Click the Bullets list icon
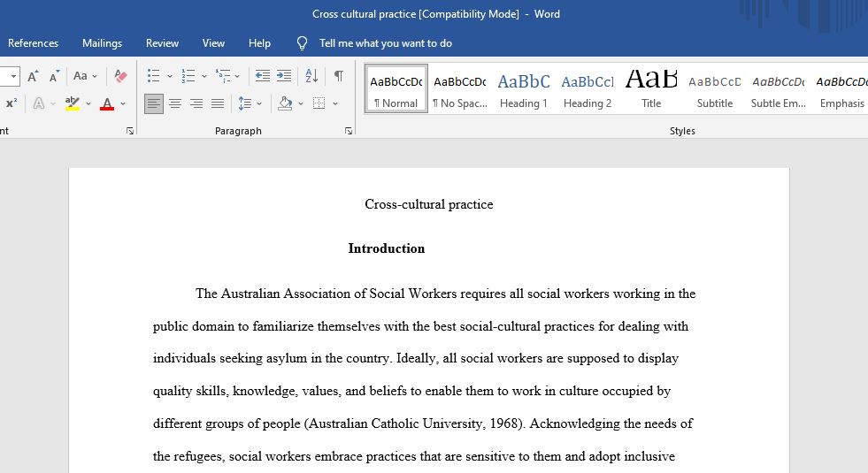Screen dimensions: 868x473 [x=153, y=76]
